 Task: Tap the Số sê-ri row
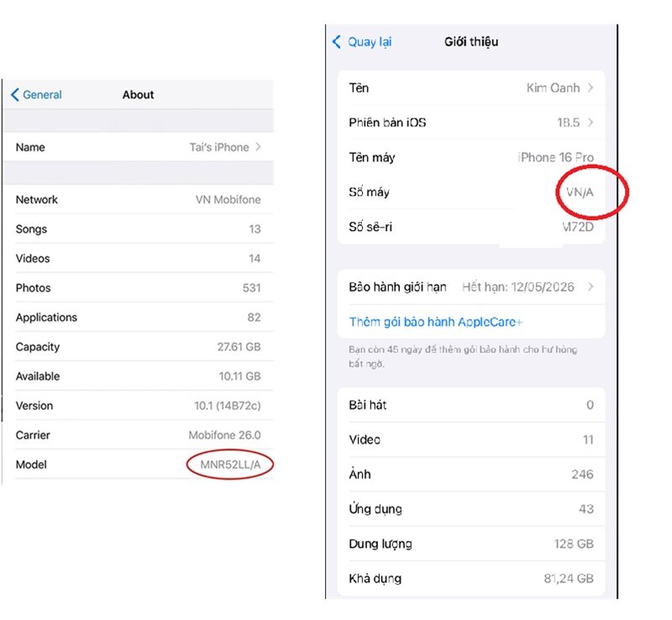471,227
